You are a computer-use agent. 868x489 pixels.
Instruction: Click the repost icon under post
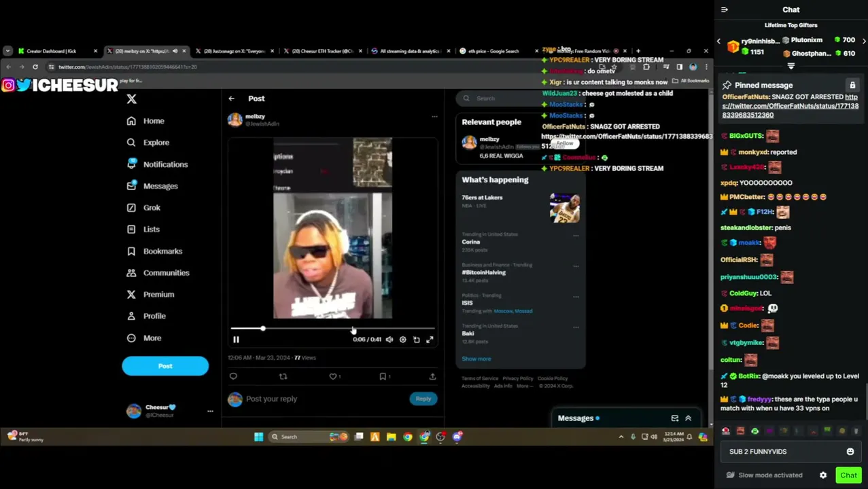[x=283, y=376]
